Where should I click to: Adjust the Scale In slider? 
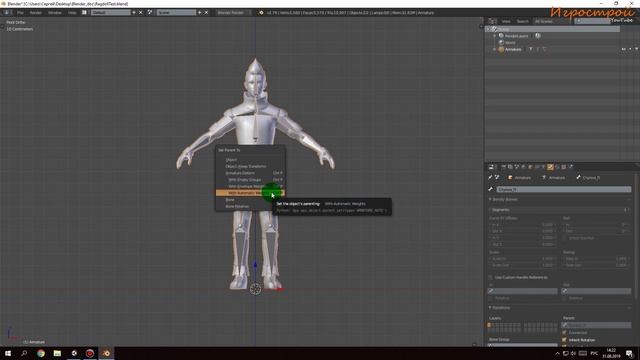tap(522, 259)
